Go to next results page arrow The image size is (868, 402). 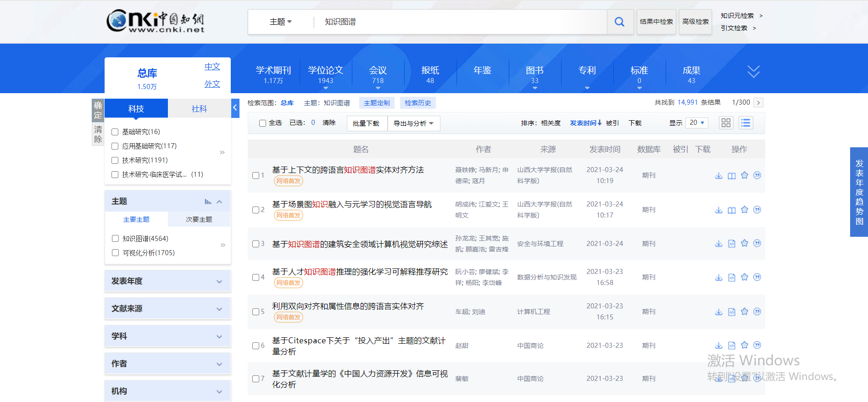759,103
